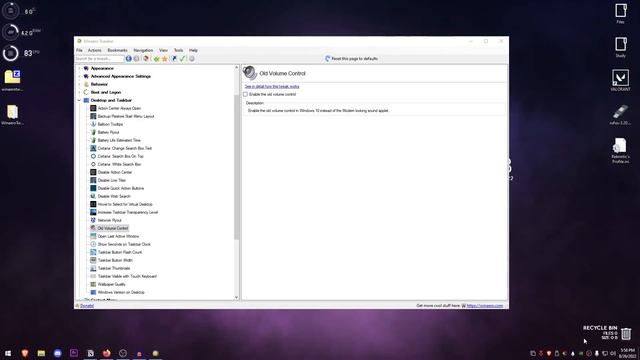Click the Disable Live Tiles icon
The width and height of the screenshot is (640, 360).
point(93,180)
